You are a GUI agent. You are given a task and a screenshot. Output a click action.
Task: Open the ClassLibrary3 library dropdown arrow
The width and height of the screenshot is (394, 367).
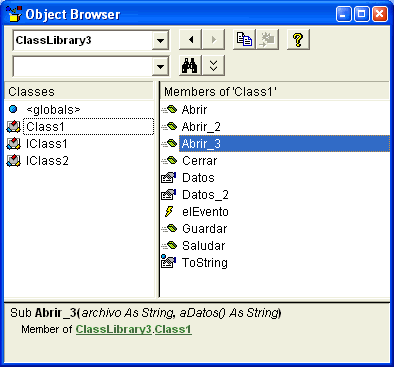[x=160, y=41]
